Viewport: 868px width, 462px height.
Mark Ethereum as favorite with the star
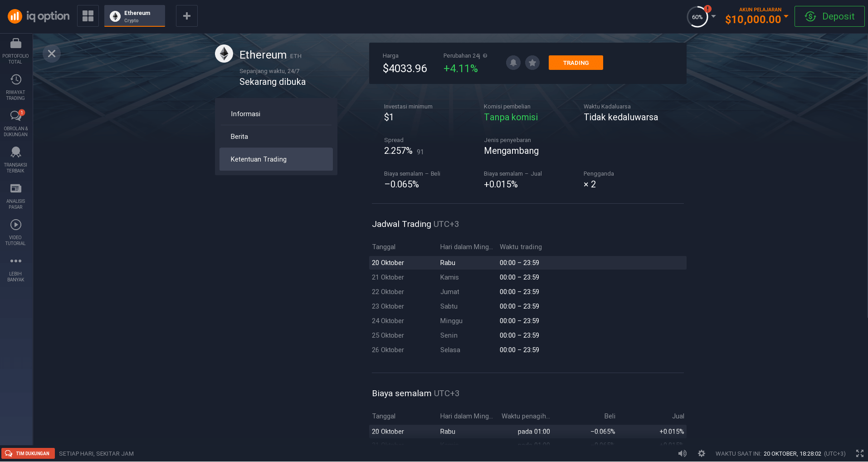point(532,63)
